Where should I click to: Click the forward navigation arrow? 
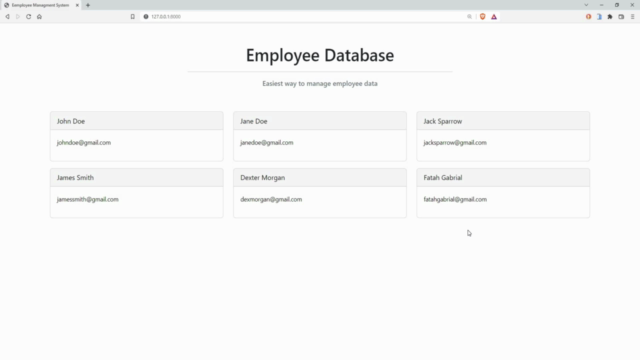coord(18,17)
